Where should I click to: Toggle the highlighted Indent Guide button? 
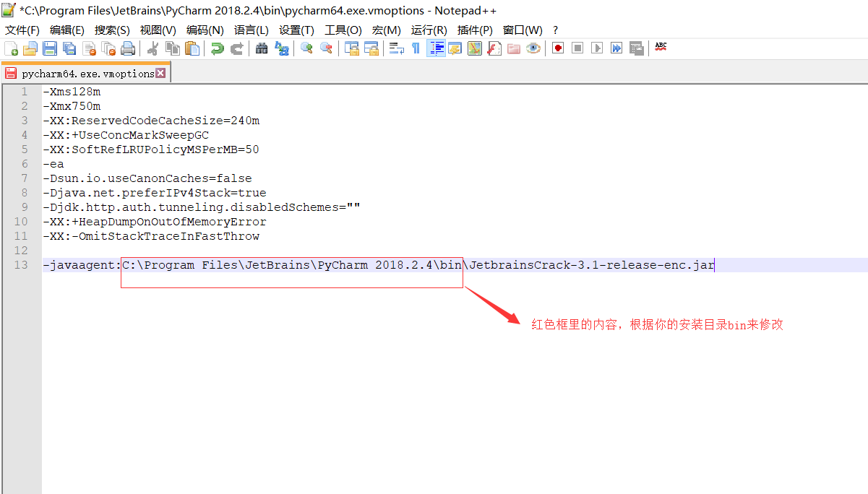(436, 48)
